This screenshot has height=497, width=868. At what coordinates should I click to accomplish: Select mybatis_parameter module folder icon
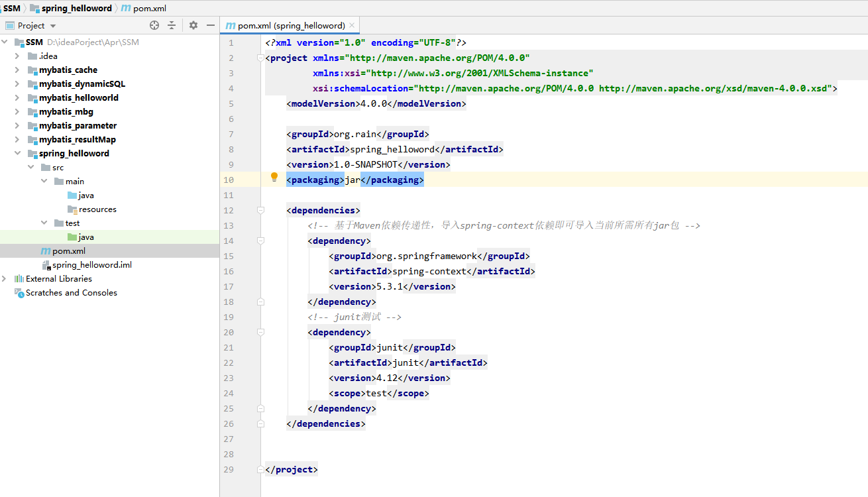pyautogui.click(x=32, y=126)
